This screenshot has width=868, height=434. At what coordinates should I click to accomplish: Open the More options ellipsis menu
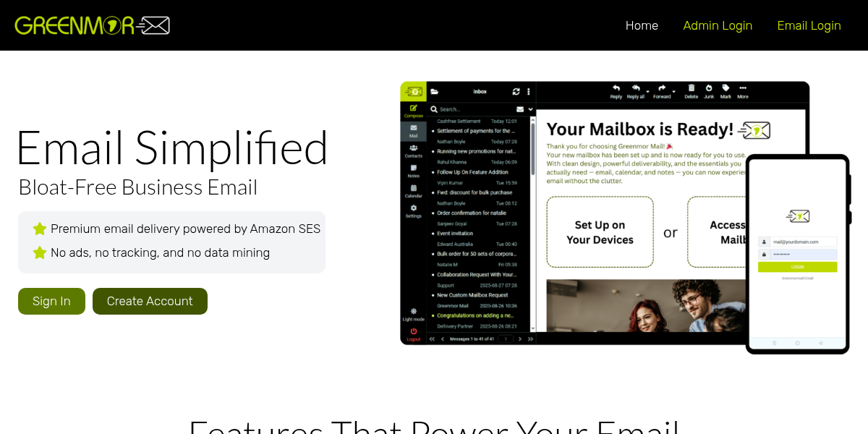(743, 88)
